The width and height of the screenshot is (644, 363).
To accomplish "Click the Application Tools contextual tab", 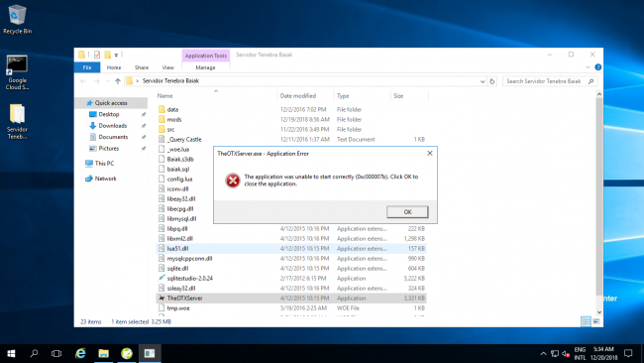I will pyautogui.click(x=206, y=56).
